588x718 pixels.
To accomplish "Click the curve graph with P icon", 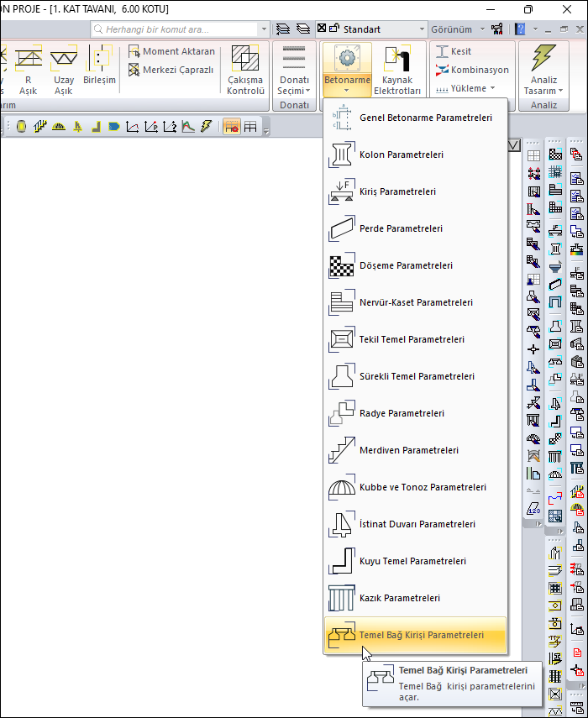I will [x=151, y=126].
